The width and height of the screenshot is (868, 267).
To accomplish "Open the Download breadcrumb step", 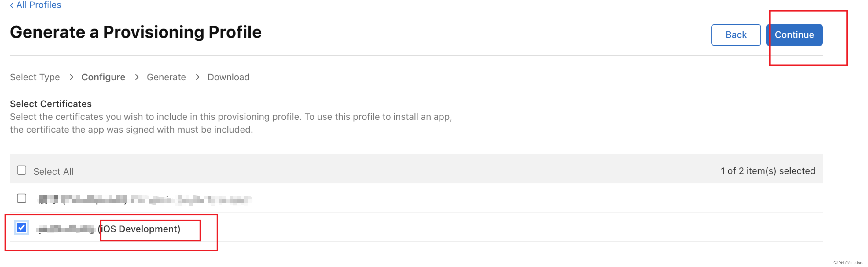I will [x=228, y=77].
